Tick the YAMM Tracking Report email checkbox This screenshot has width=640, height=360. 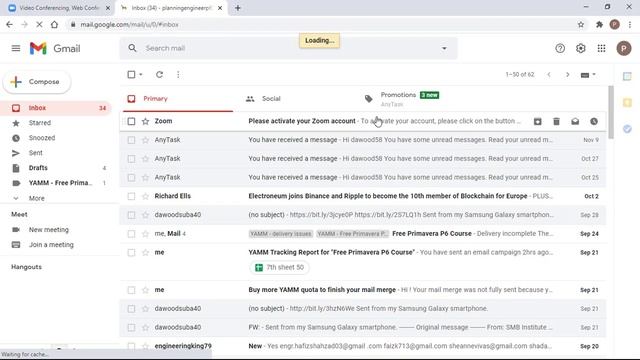(x=131, y=253)
